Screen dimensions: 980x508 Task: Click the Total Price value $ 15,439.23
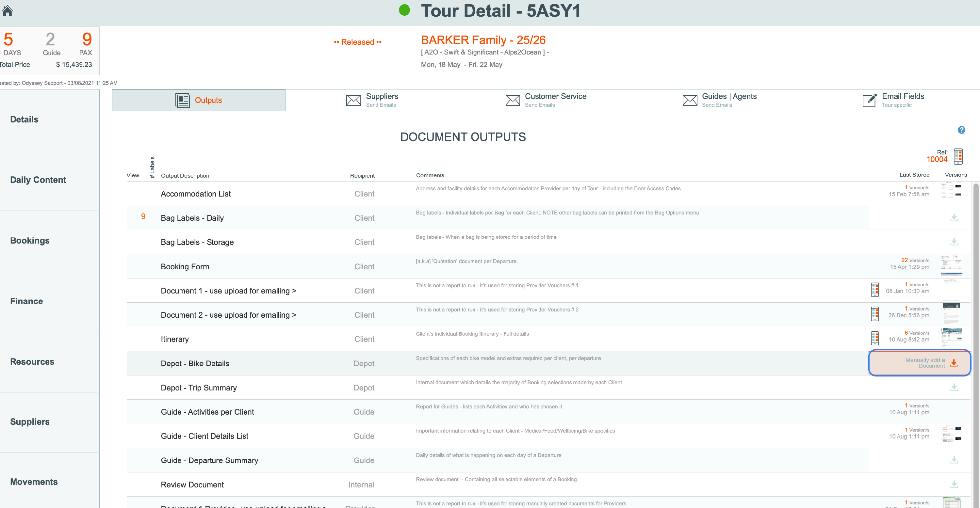pos(74,65)
